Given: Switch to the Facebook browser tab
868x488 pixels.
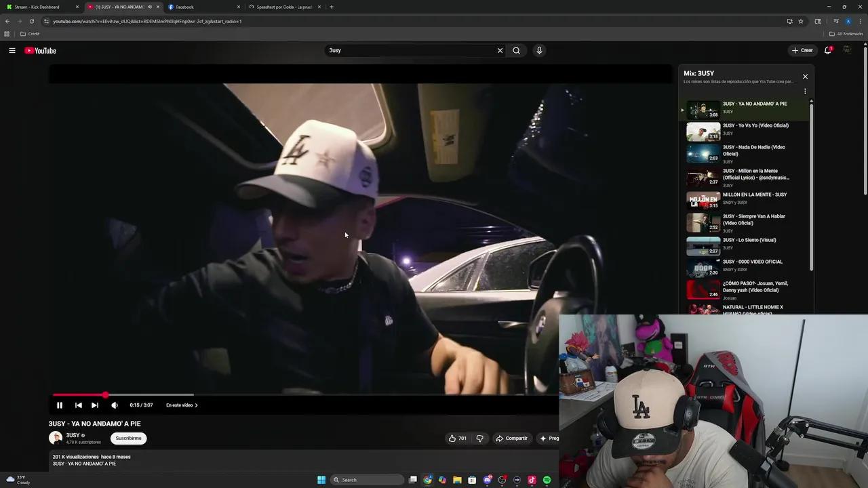Looking at the screenshot, I should coord(183,7).
